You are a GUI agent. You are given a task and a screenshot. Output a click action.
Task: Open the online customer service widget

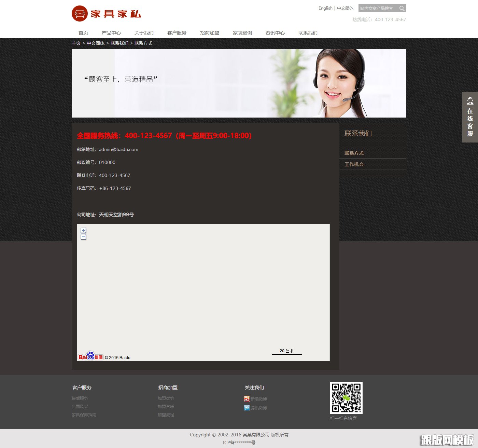pos(470,117)
